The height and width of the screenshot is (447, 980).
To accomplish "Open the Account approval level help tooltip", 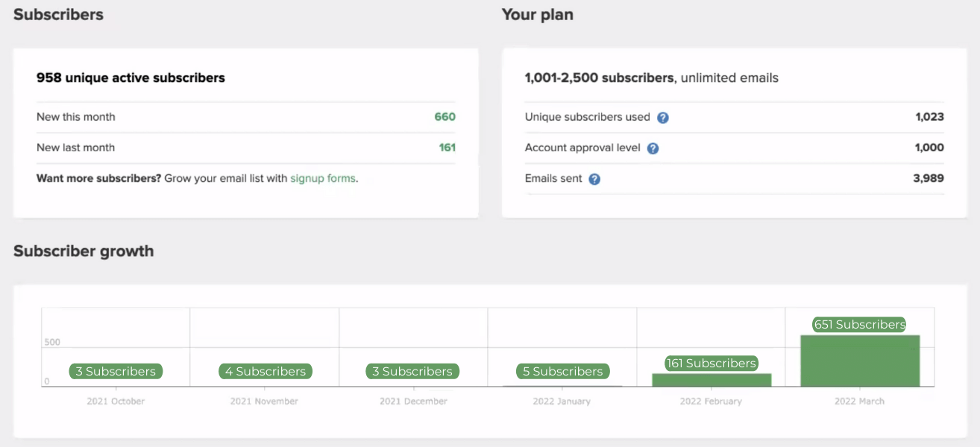I will pyautogui.click(x=653, y=148).
